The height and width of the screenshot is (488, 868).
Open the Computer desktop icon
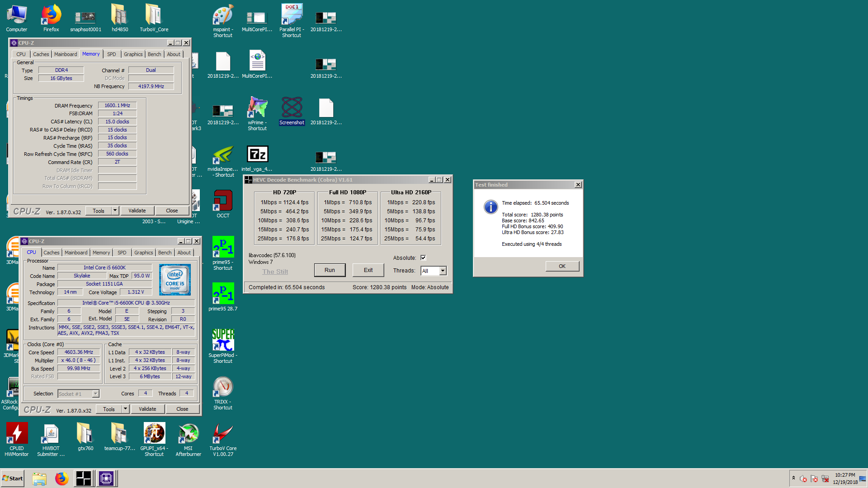coord(17,18)
